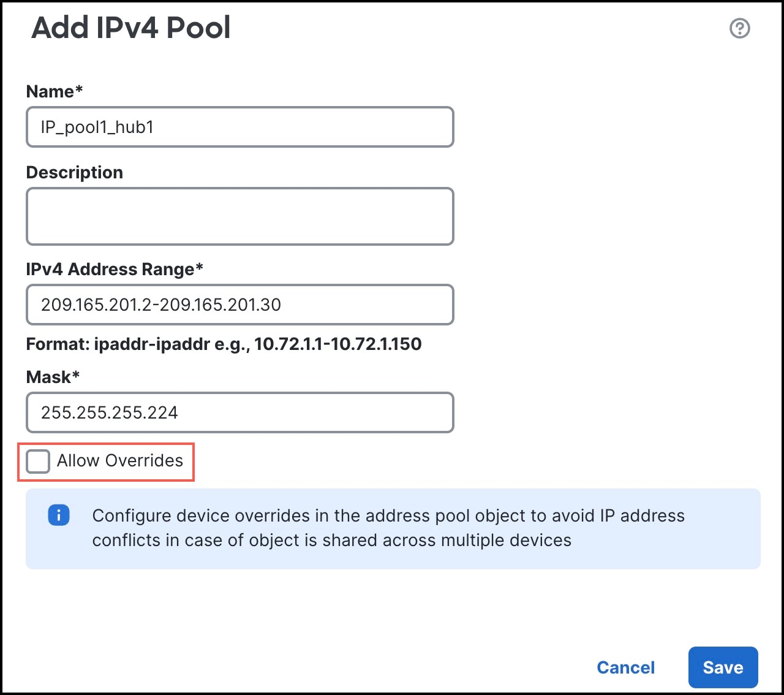Viewport: 784px width, 695px height.
Task: Dismiss the dialog using Cancel
Action: coord(625,667)
